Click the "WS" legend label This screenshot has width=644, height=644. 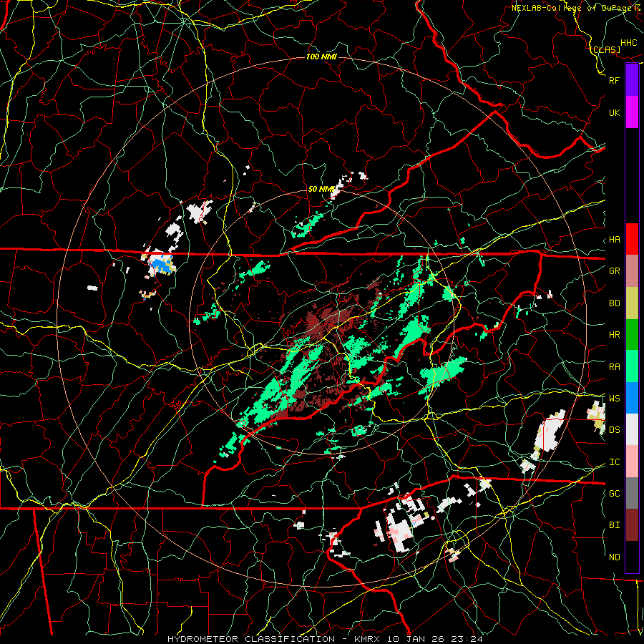pyautogui.click(x=614, y=398)
